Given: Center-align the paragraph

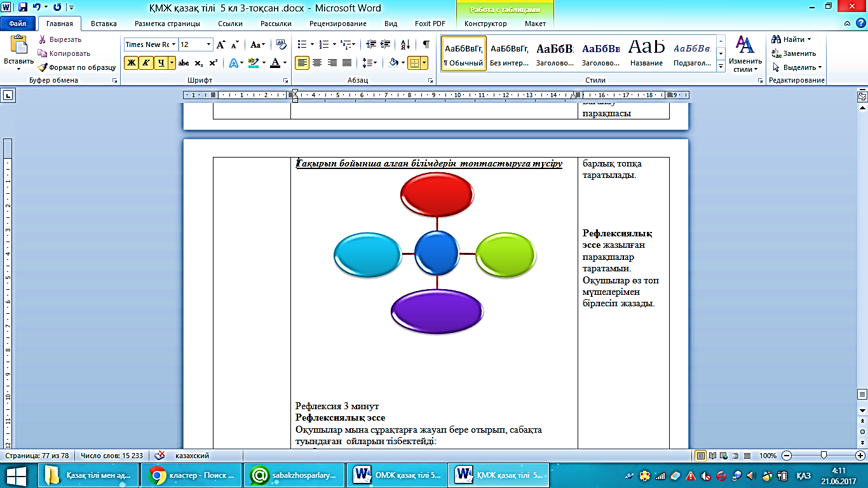Looking at the screenshot, I should tap(317, 63).
